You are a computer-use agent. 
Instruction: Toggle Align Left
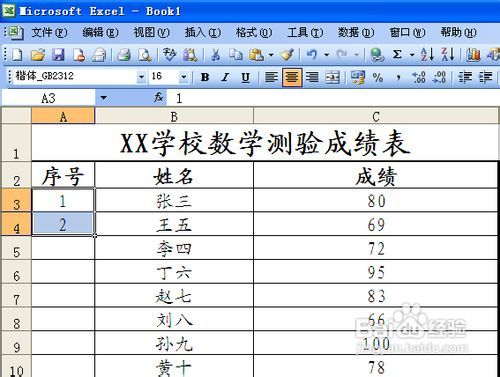click(x=271, y=78)
